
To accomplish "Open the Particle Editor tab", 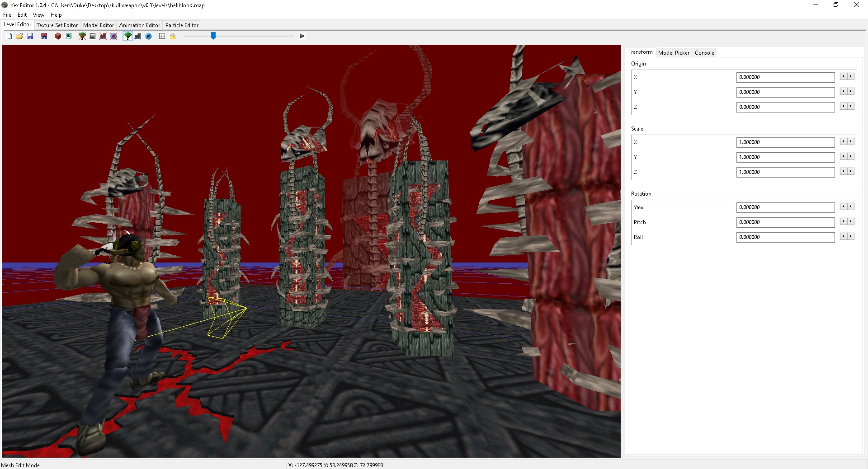I will (x=182, y=25).
